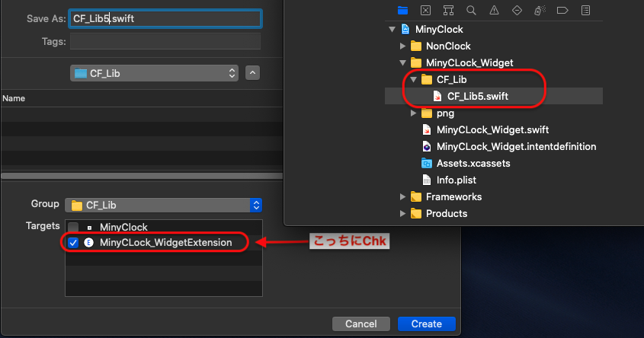Screen dimensions: 644x338
Task: Click the MinyCLock_WidgetExtension target icon
Action: point(88,242)
